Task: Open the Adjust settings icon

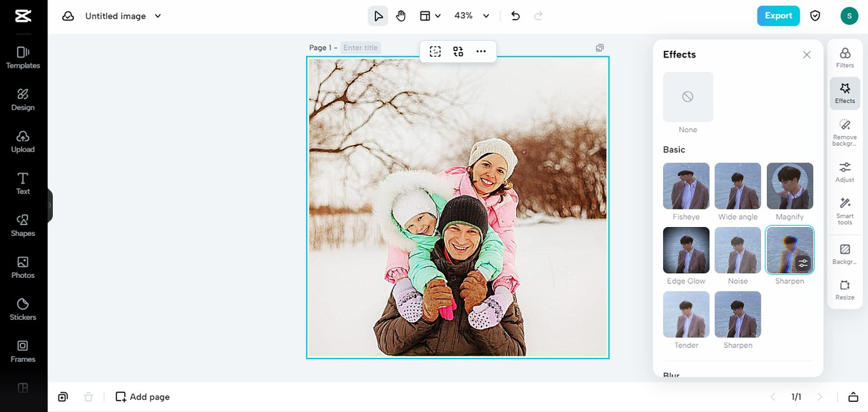Action: 845,171
